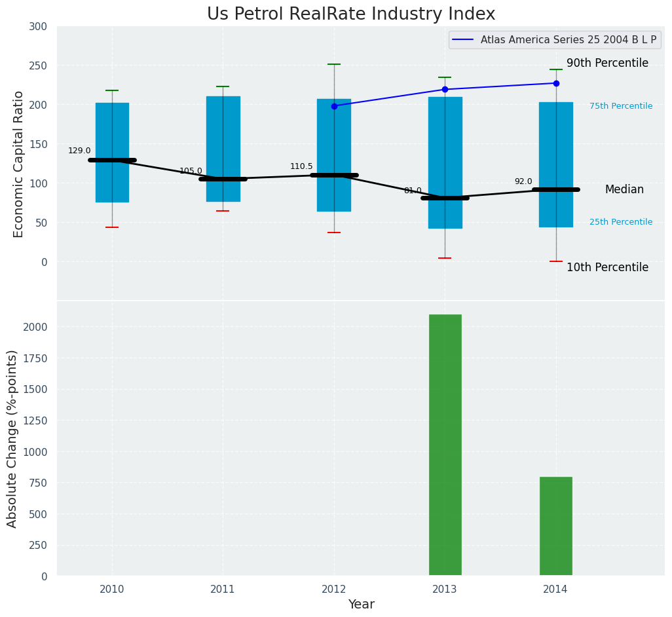Click the 25th Percentile label
The width and height of the screenshot is (672, 617).
pyautogui.click(x=620, y=222)
